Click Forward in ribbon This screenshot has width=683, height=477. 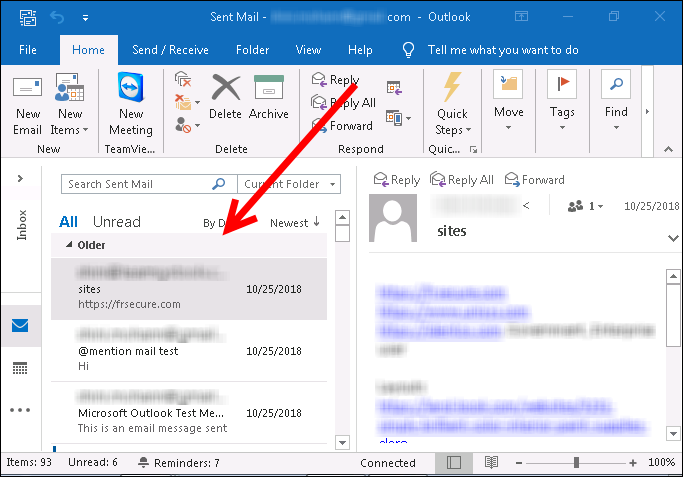point(342,126)
